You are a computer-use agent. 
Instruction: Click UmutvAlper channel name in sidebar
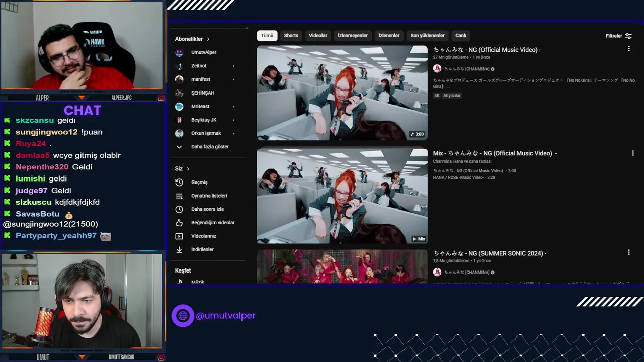(x=204, y=52)
